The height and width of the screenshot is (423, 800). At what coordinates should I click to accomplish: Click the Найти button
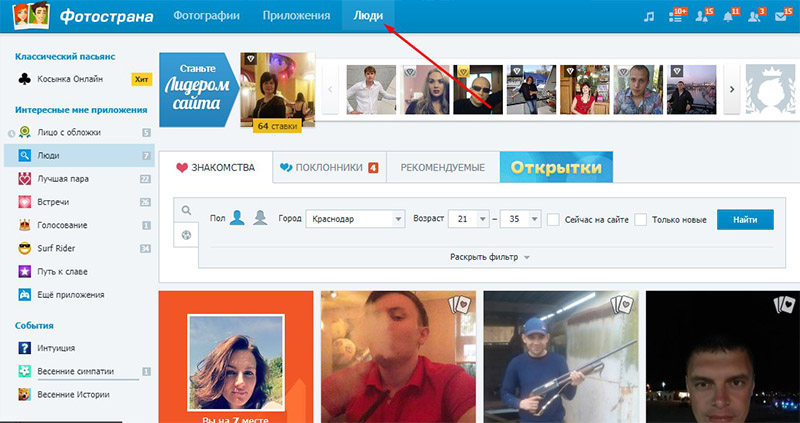(x=745, y=220)
